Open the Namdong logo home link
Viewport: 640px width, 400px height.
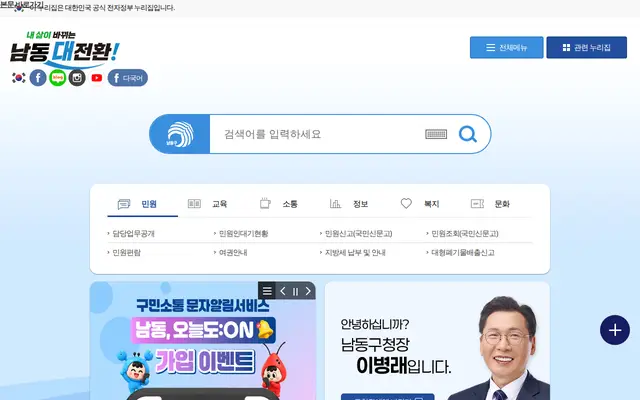(x=64, y=49)
